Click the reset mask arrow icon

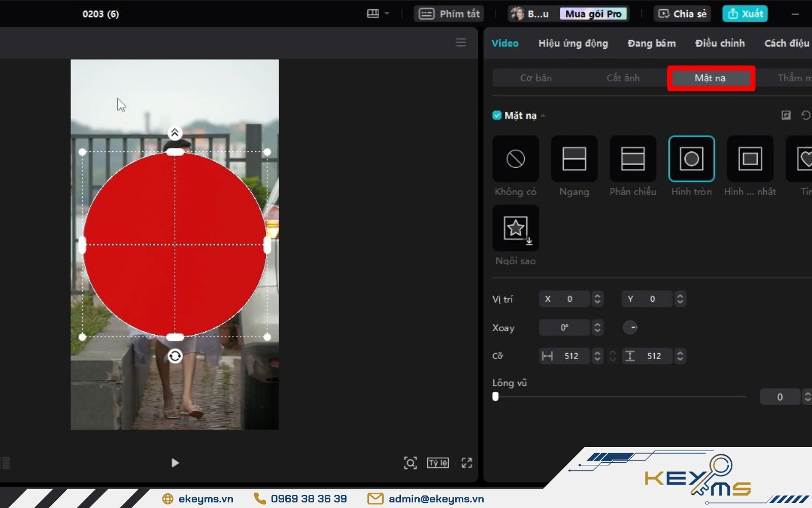[805, 115]
